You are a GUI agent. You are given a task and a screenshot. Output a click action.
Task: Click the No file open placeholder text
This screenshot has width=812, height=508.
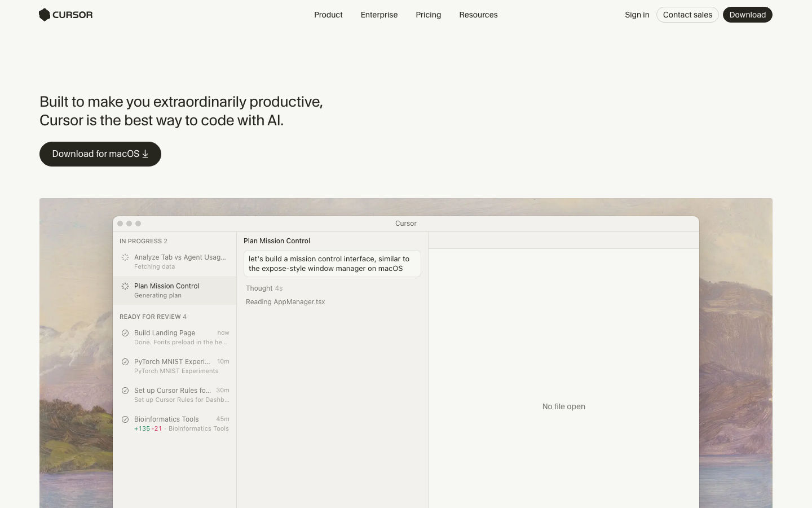coord(564,406)
